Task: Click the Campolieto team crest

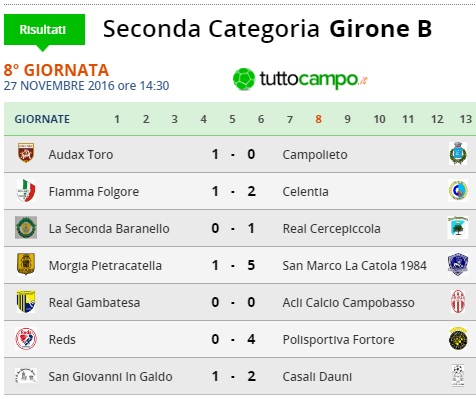Action: [x=458, y=153]
